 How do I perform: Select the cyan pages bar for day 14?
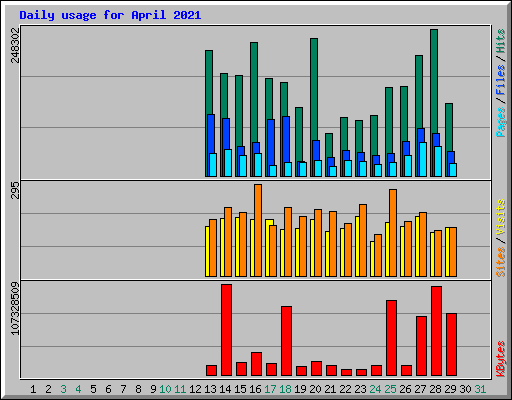point(228,163)
